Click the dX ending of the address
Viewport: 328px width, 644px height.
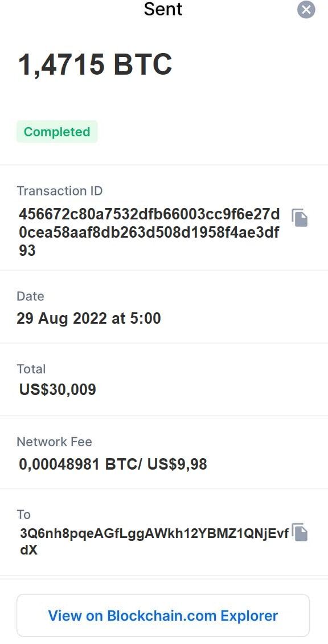point(28,551)
